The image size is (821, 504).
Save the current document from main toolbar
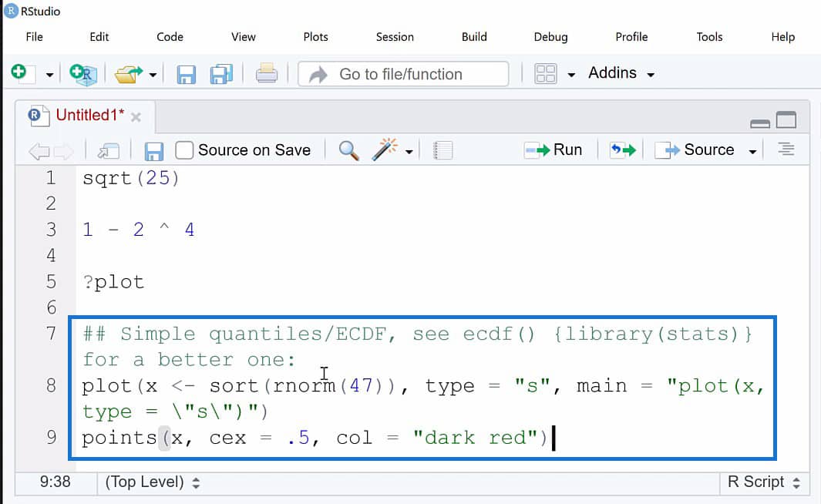click(x=186, y=74)
